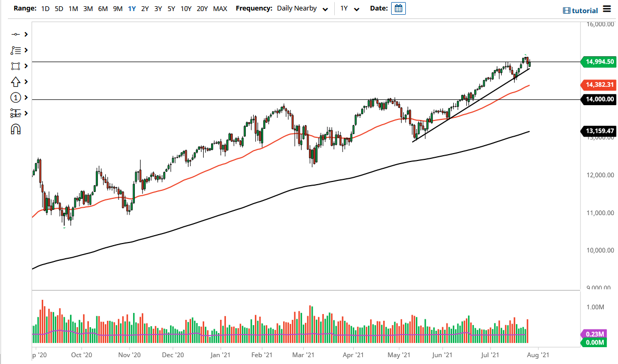Click the 14,994.50 price label
This screenshot has width=618, height=364.
coord(599,62)
